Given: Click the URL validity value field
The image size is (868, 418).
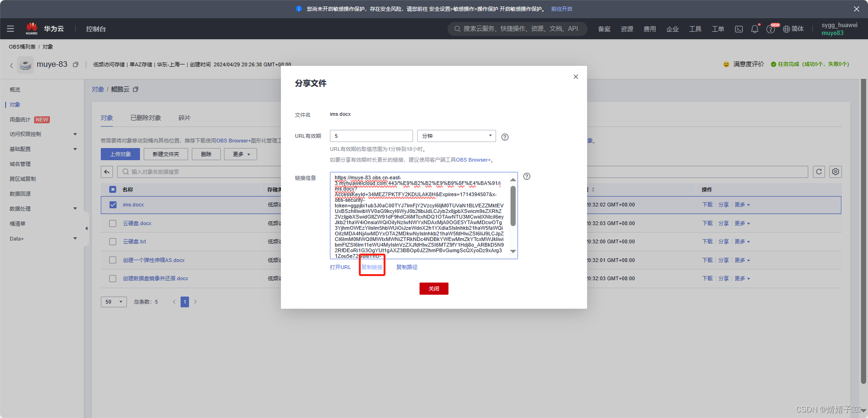Looking at the screenshot, I should click(x=371, y=136).
